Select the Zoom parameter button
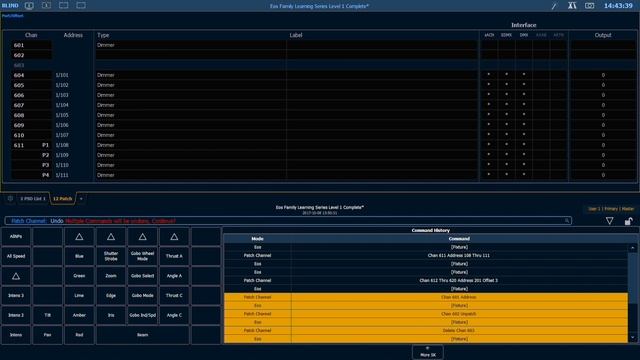The width and height of the screenshot is (640, 360). pyautogui.click(x=111, y=276)
